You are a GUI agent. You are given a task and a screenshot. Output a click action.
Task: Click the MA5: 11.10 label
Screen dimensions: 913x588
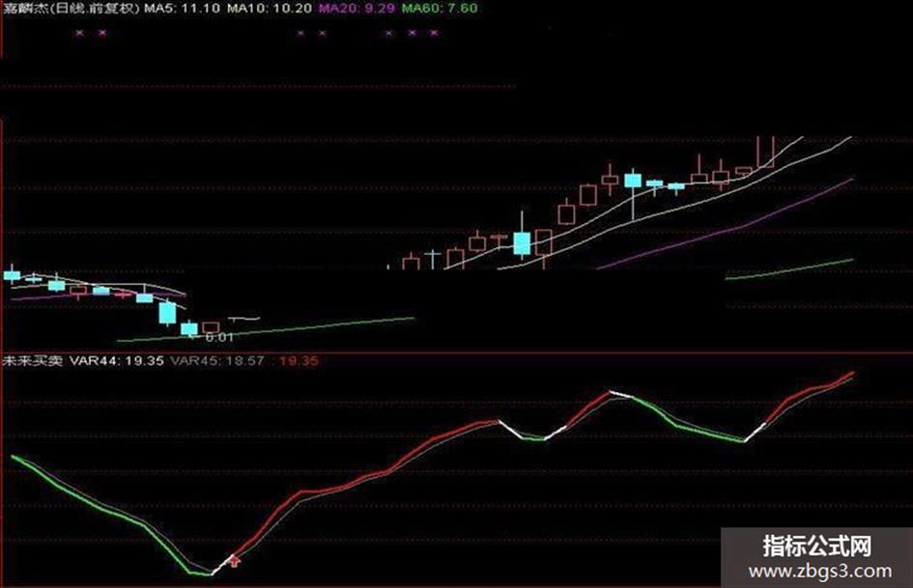click(183, 8)
